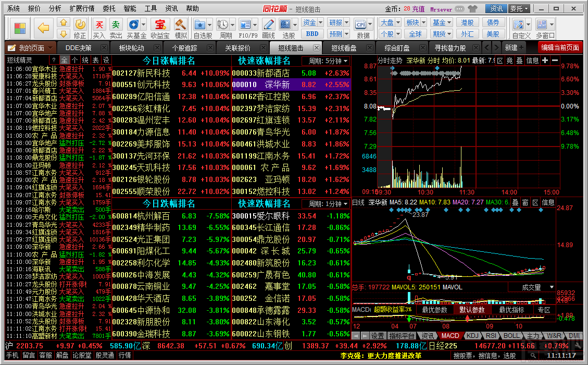
Task: Toggle 叠 overlay button in intraday chart header
Action: [519, 60]
